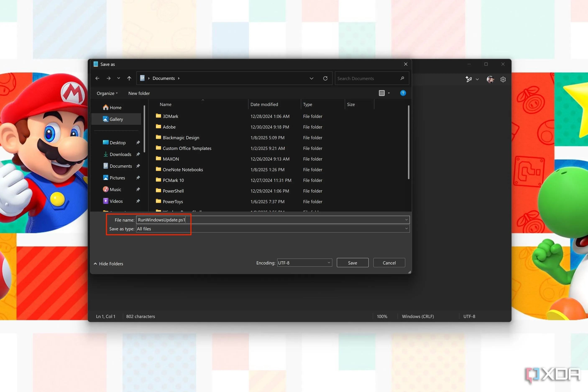
Task: Click the file list vertical scrollbar
Action: (409, 143)
